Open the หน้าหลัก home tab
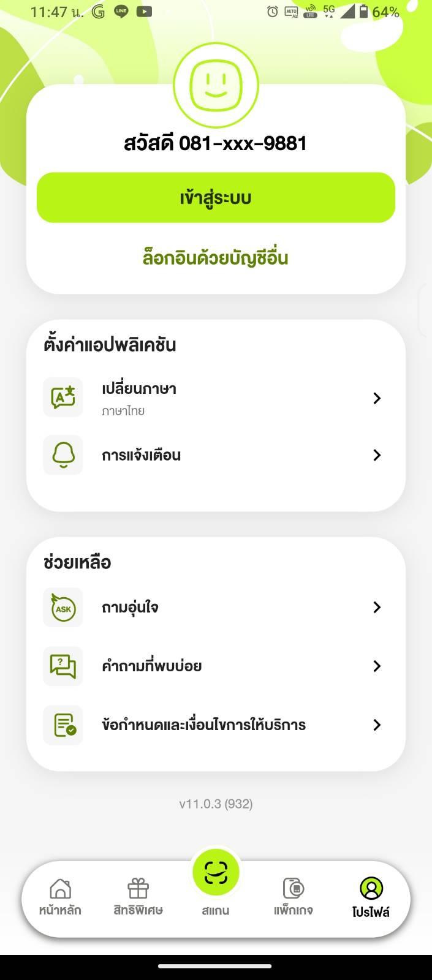This screenshot has width=432, height=980. [60, 897]
